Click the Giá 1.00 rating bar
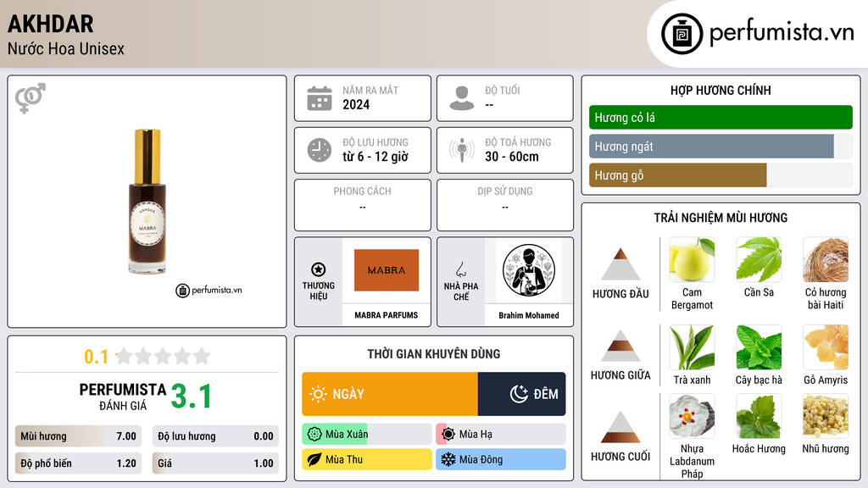This screenshot has width=868, height=488. (x=215, y=463)
